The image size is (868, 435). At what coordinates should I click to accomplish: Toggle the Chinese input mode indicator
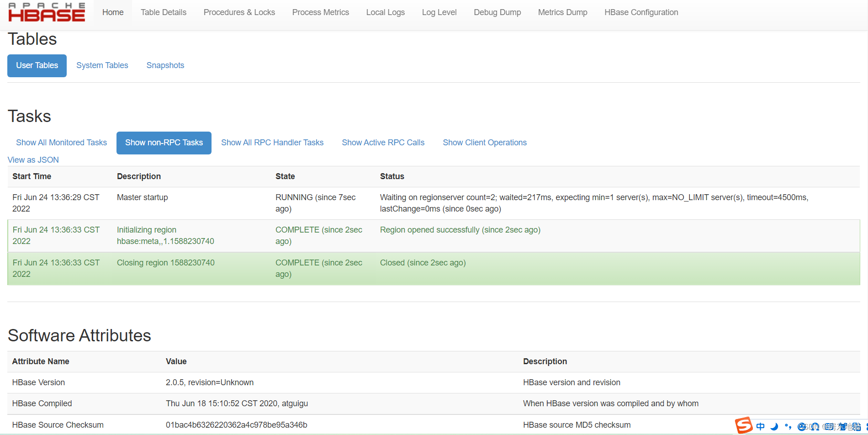pyautogui.click(x=760, y=426)
